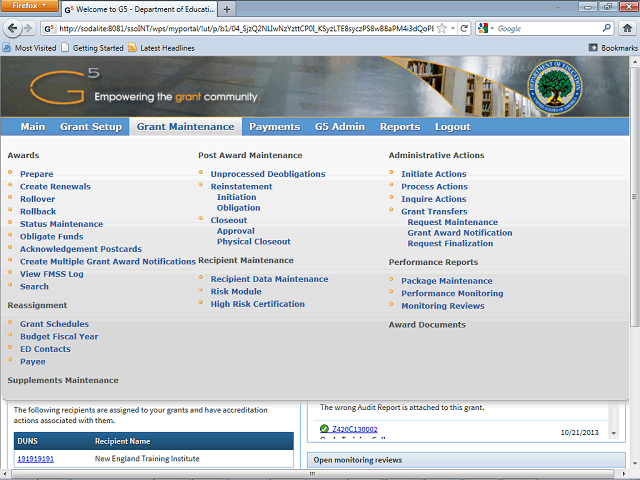This screenshot has width=640, height=480.
Task: Click the Department of Education seal
Action: (555, 87)
